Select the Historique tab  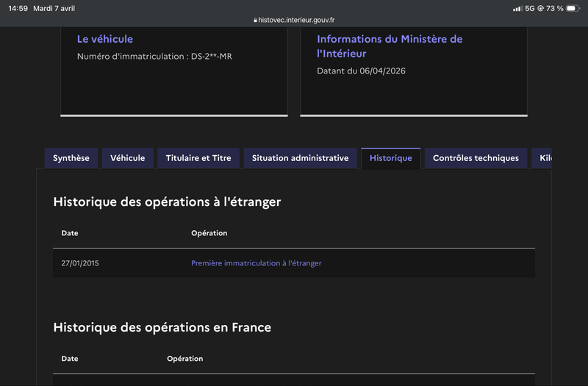coord(391,158)
